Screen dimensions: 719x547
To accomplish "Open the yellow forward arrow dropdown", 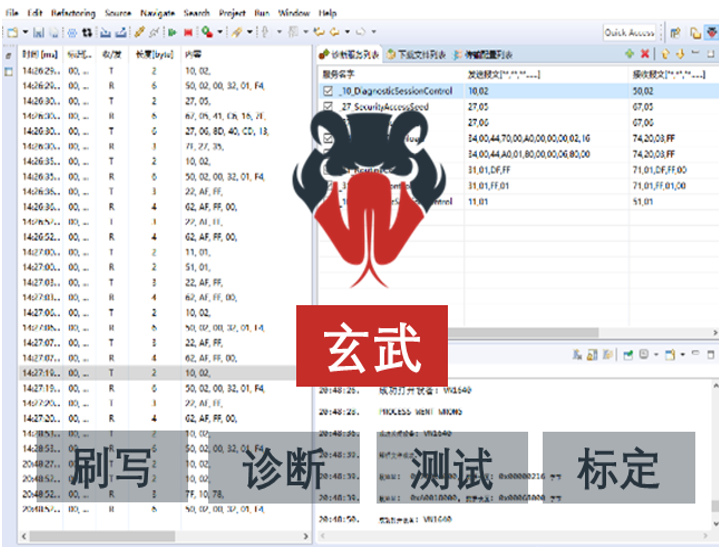I will pos(347,32).
